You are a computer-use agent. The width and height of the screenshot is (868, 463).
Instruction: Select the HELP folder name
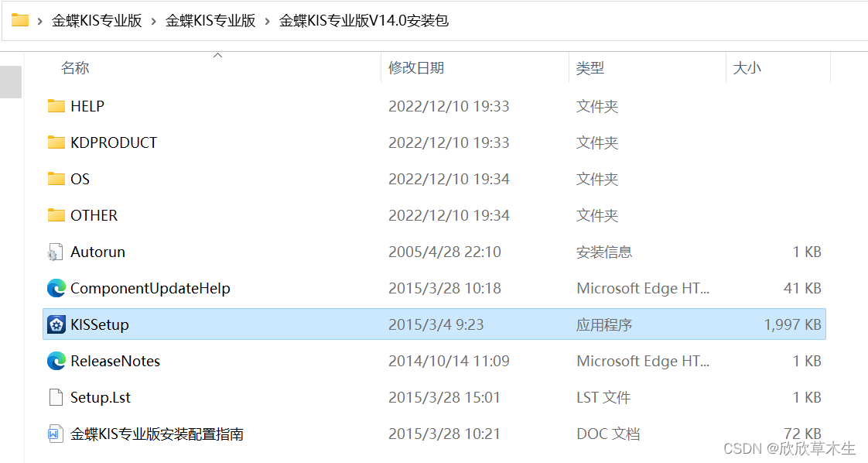87,106
